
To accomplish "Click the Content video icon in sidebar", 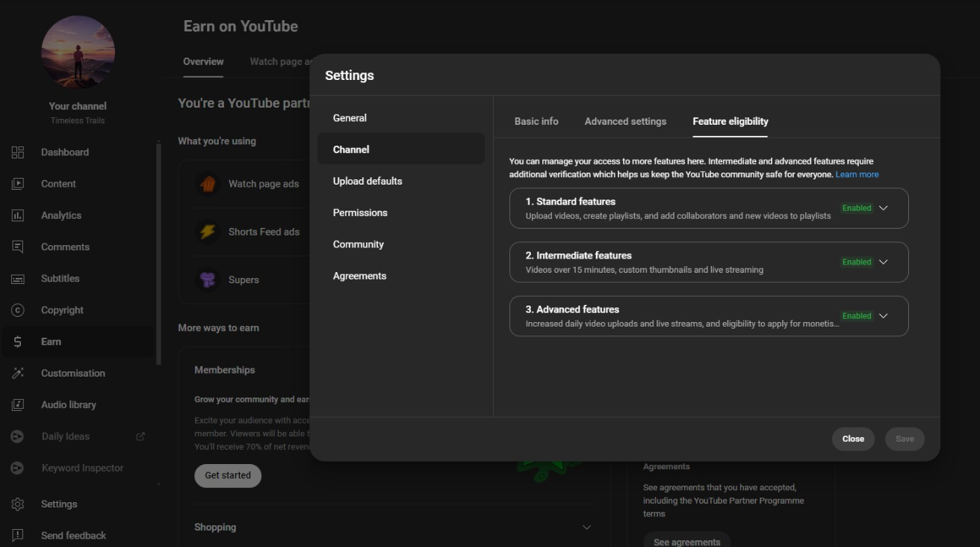I will pos(18,184).
